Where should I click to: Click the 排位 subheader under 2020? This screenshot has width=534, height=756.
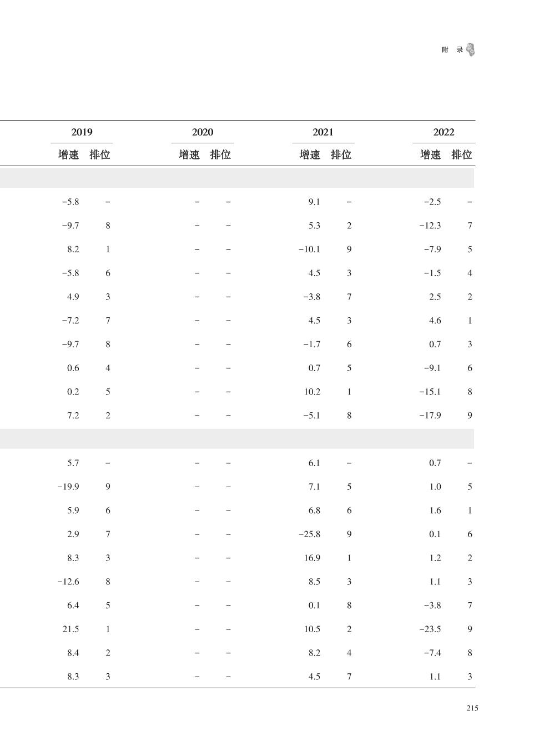[220, 155]
